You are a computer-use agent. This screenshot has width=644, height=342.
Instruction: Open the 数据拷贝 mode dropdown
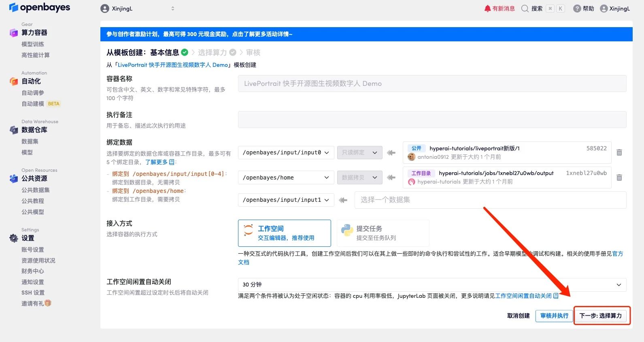coord(359,177)
